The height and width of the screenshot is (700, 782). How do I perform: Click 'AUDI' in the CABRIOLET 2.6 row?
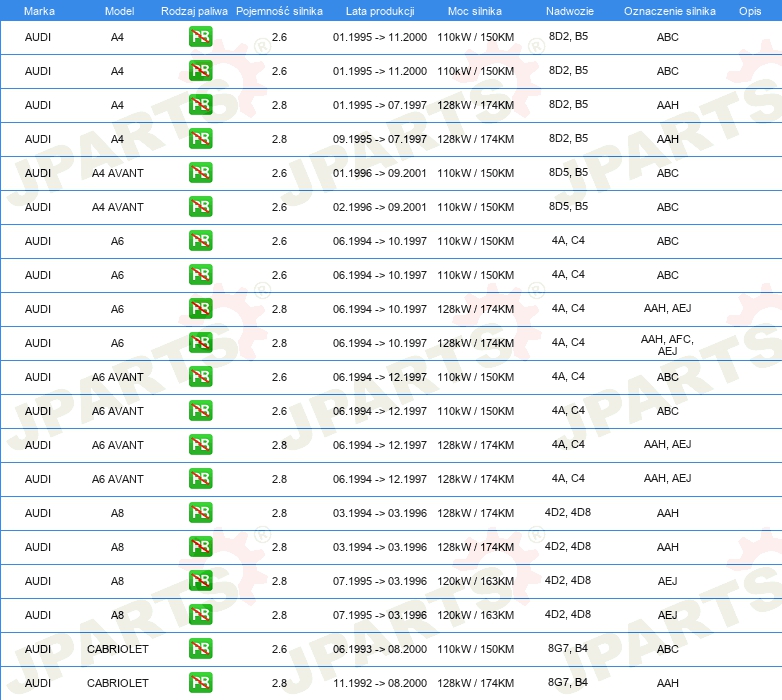38,649
